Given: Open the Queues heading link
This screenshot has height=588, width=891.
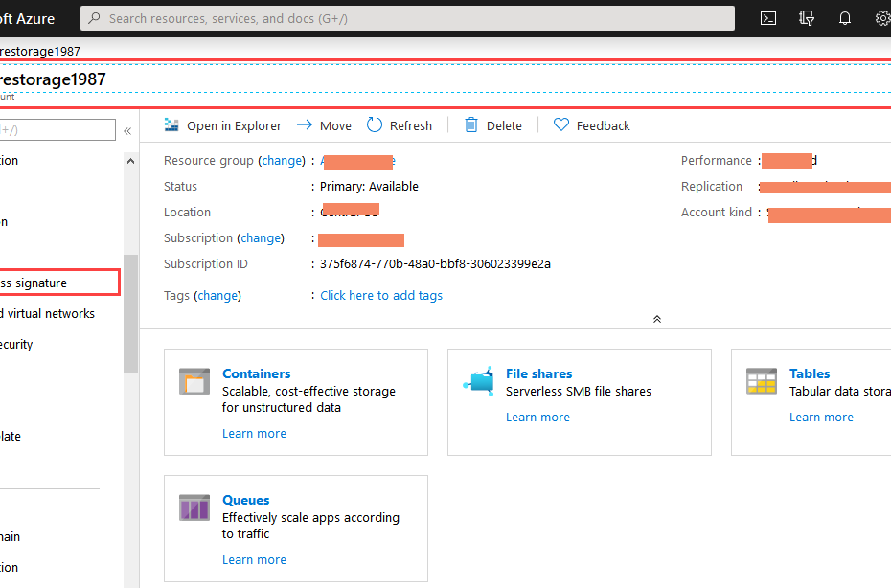Looking at the screenshot, I should (245, 500).
